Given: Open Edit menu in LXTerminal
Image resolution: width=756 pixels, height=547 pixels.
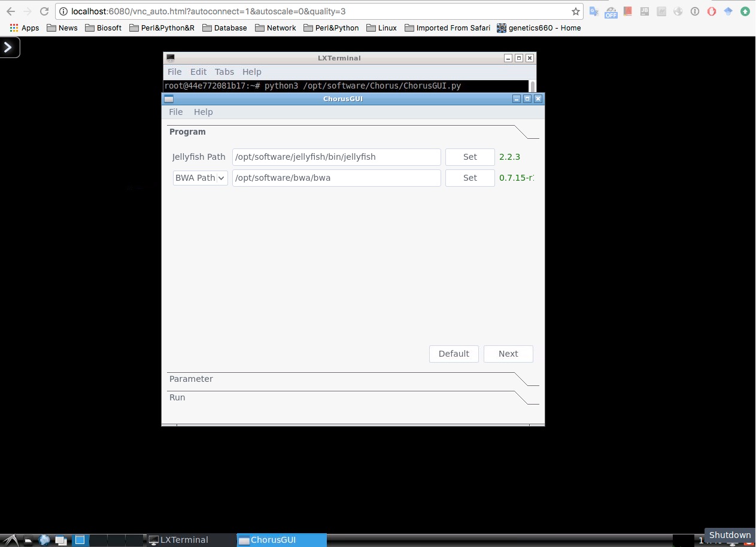Looking at the screenshot, I should coord(198,72).
